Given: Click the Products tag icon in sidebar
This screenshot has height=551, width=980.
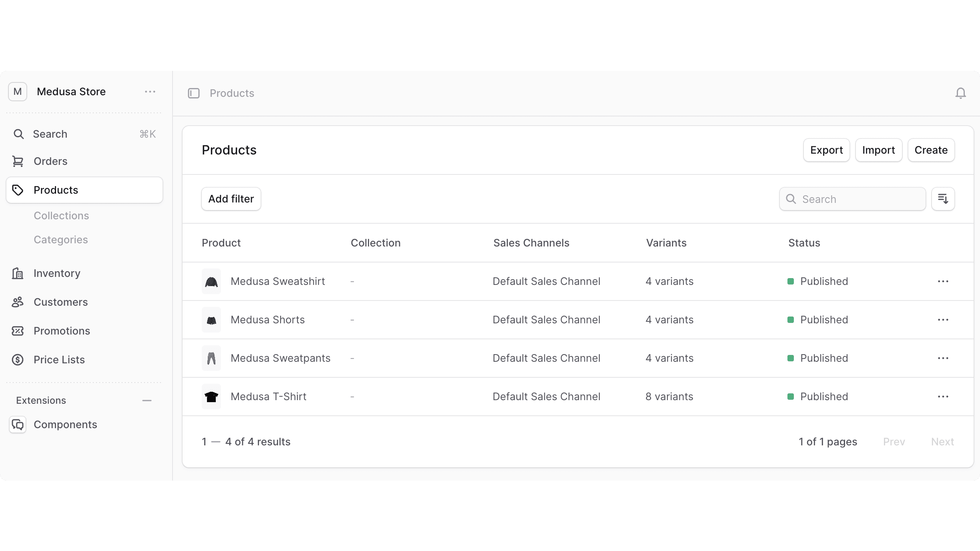Looking at the screenshot, I should point(18,190).
